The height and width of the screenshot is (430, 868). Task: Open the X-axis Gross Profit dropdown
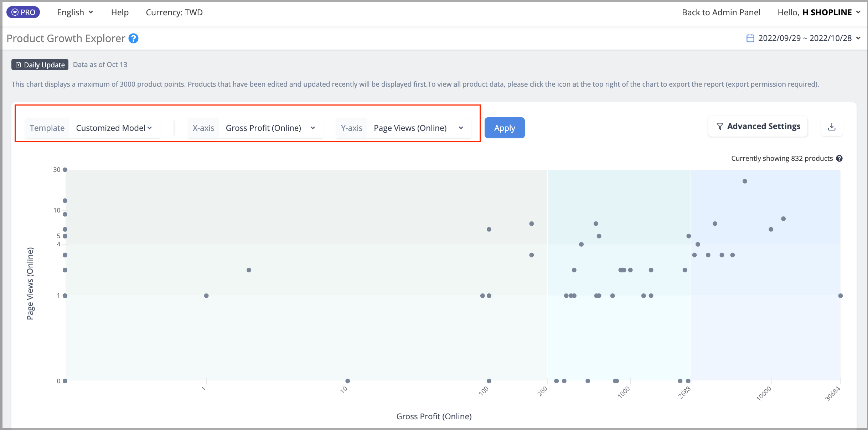coord(270,128)
